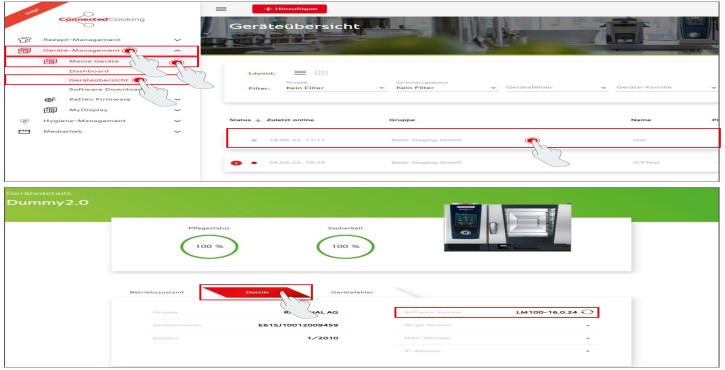The width and height of the screenshot is (725, 370).
Task: Expand the Rezept-Management chevron
Action: click(x=177, y=40)
